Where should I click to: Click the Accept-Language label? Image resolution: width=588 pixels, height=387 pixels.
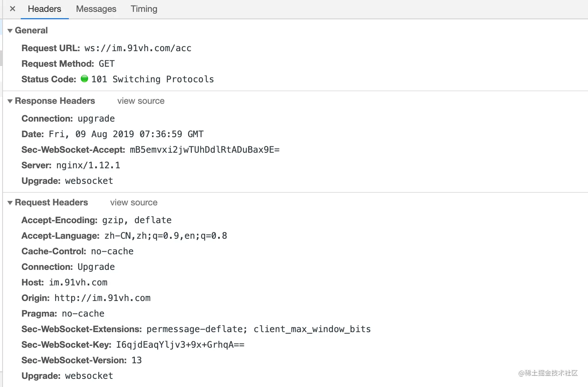[x=60, y=236]
